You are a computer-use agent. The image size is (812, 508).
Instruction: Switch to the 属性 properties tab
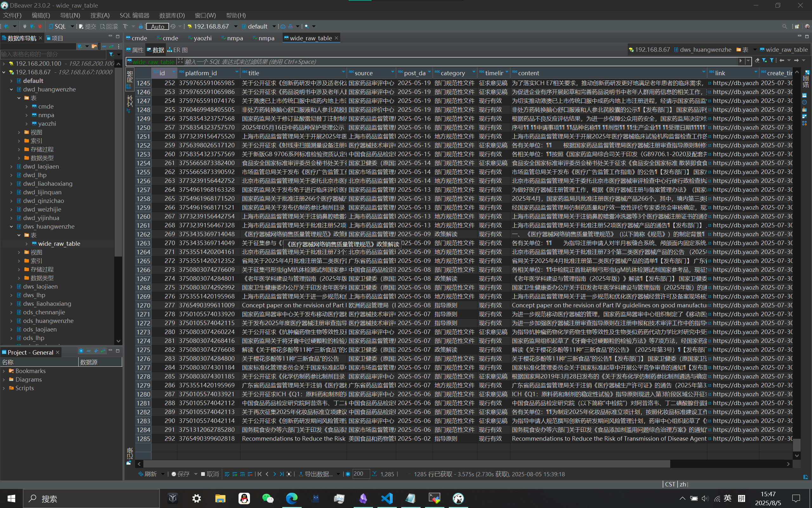[x=135, y=50]
